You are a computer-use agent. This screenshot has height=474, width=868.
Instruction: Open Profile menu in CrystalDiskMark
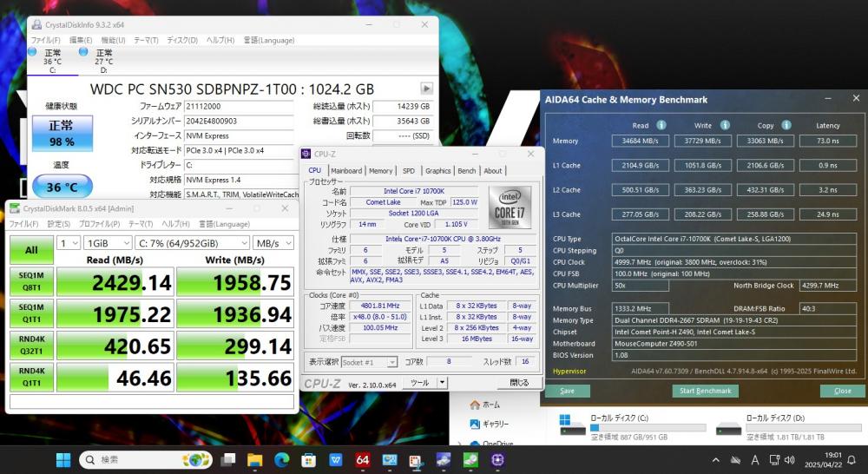(x=99, y=224)
